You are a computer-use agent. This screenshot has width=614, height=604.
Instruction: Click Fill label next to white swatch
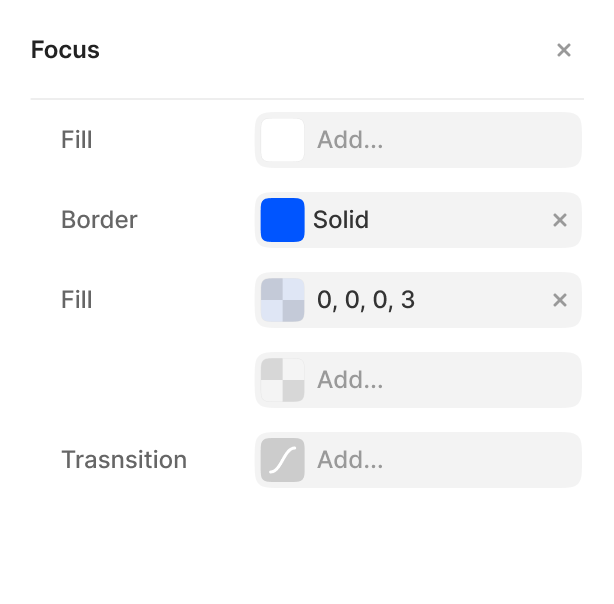coord(77,140)
